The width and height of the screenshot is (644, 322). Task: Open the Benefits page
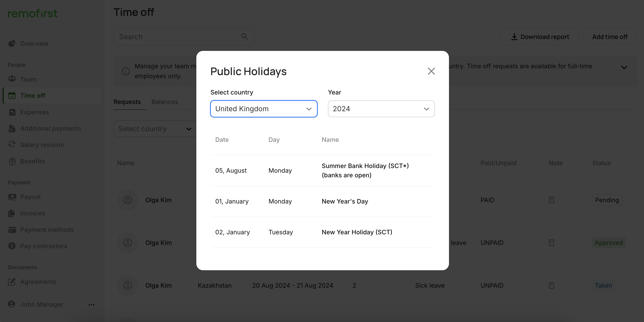point(32,161)
